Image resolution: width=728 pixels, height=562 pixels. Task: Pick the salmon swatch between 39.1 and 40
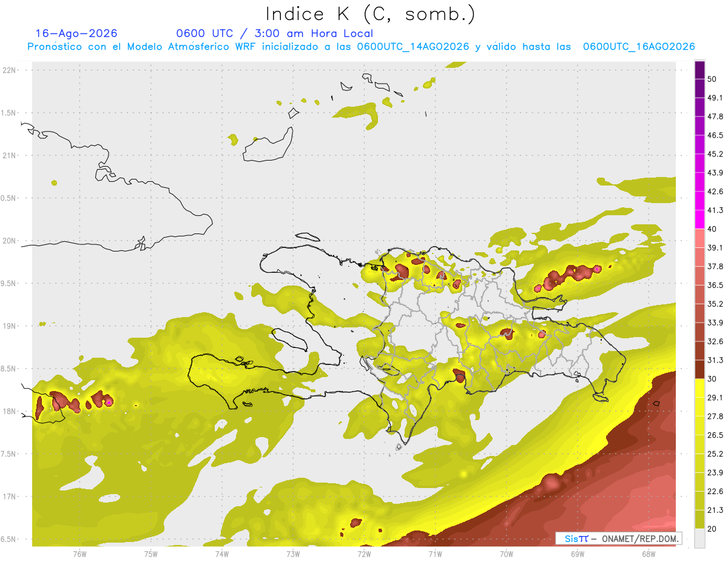[699, 238]
